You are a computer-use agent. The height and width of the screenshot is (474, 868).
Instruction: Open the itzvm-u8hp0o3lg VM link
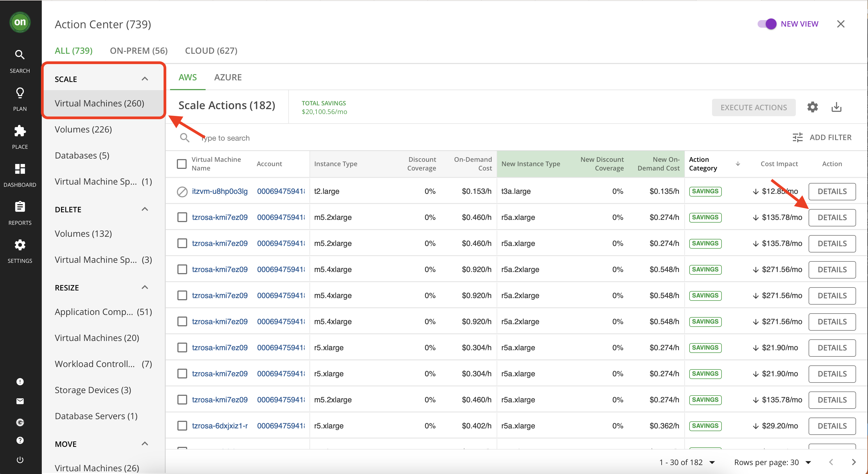click(220, 191)
